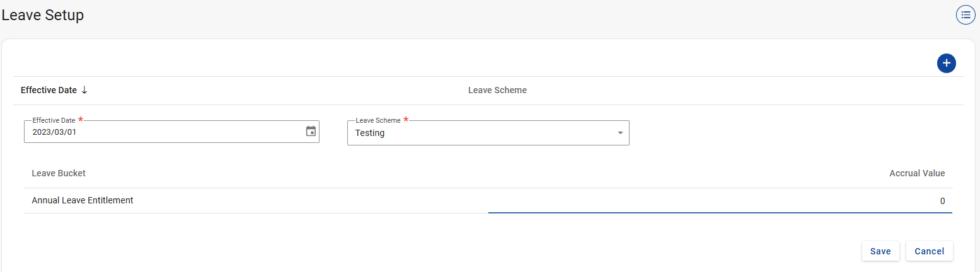Click the Effective Date field label

point(54,120)
